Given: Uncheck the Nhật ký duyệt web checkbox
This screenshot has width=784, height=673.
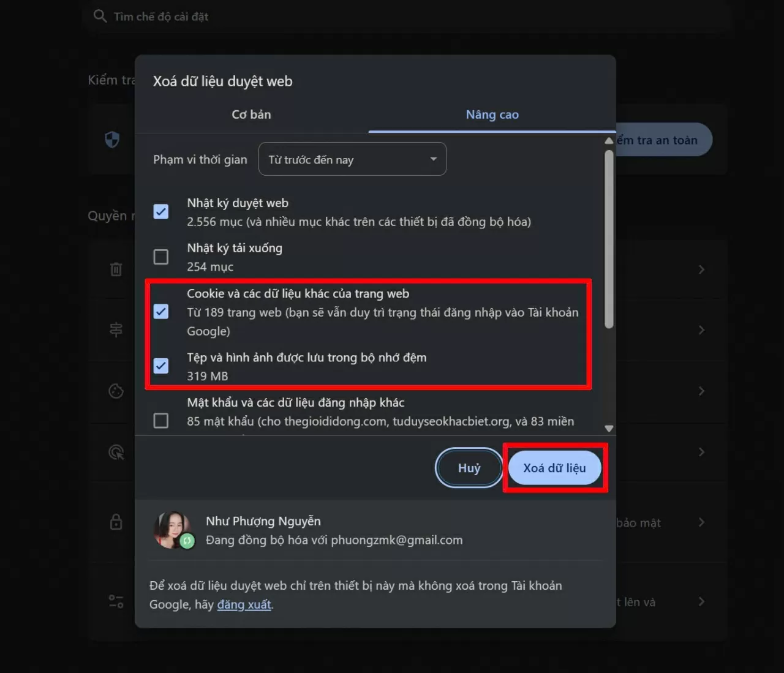Looking at the screenshot, I should tap(160, 211).
